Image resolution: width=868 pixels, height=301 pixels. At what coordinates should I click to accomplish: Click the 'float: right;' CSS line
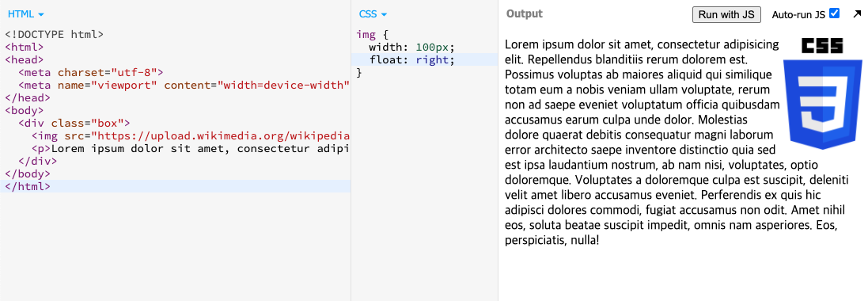tap(412, 60)
